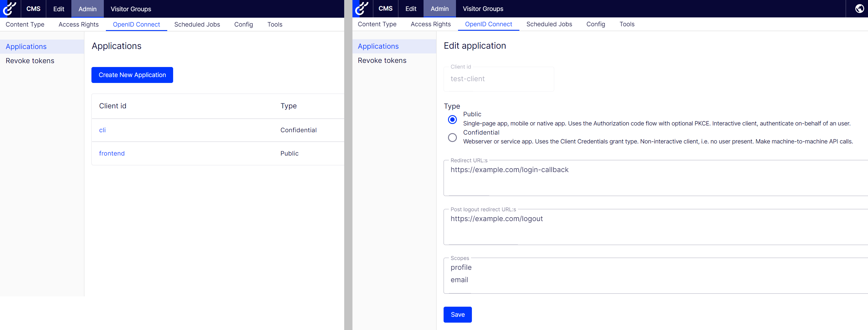This screenshot has height=330, width=868.
Task: Open the frontend application link
Action: tap(111, 153)
